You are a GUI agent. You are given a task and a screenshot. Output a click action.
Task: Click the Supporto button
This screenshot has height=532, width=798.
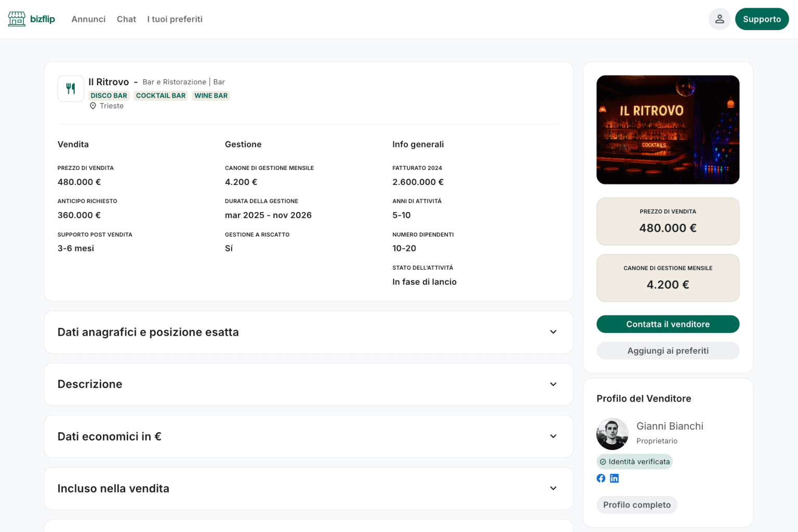762,19
